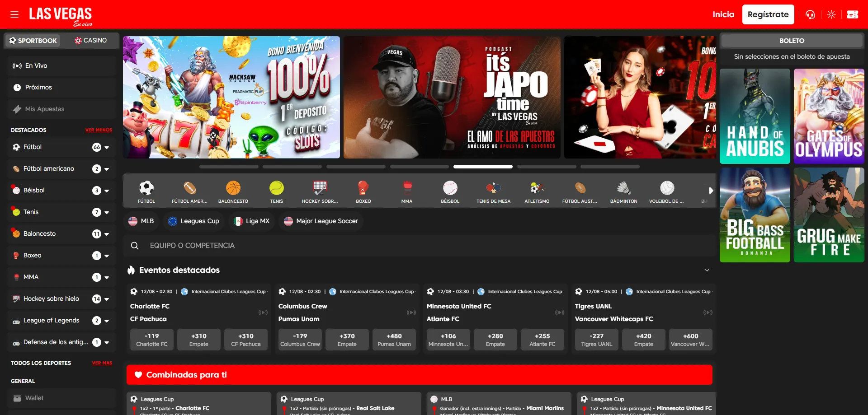
Task: Expand the Hockey sobre hielo sidebar category
Action: click(107, 299)
